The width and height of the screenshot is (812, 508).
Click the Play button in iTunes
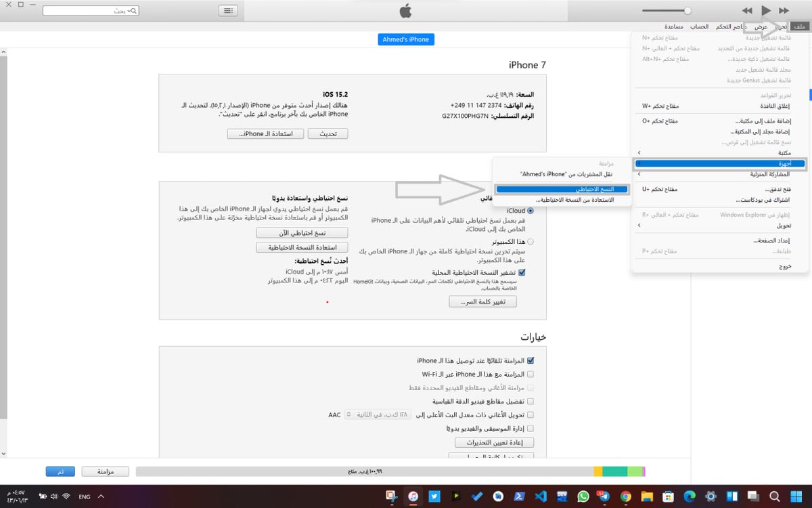coord(765,10)
